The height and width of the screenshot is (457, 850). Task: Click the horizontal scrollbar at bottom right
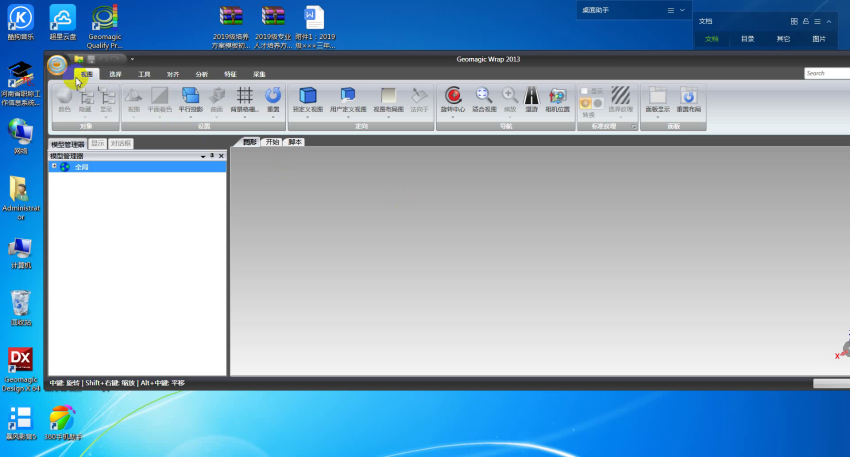coord(832,383)
